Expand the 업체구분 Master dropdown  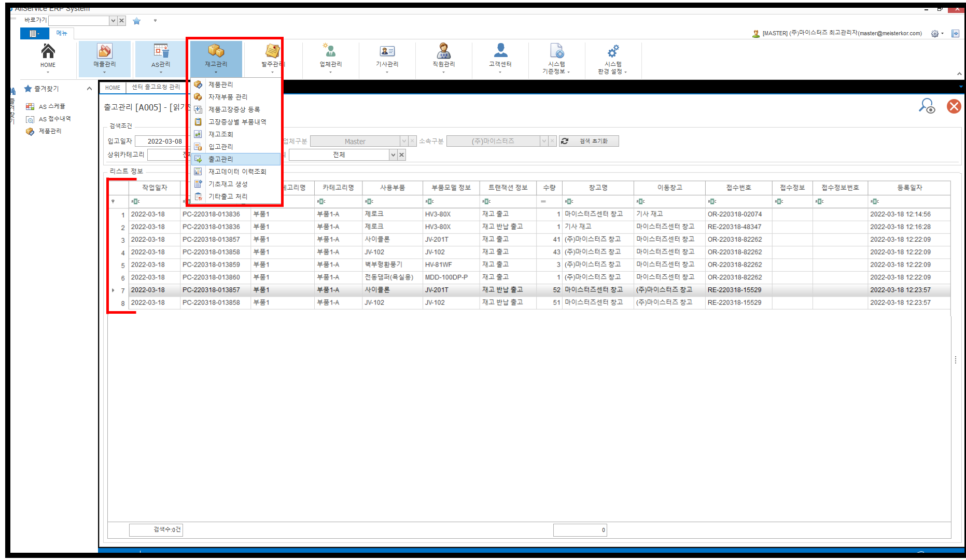pos(404,141)
